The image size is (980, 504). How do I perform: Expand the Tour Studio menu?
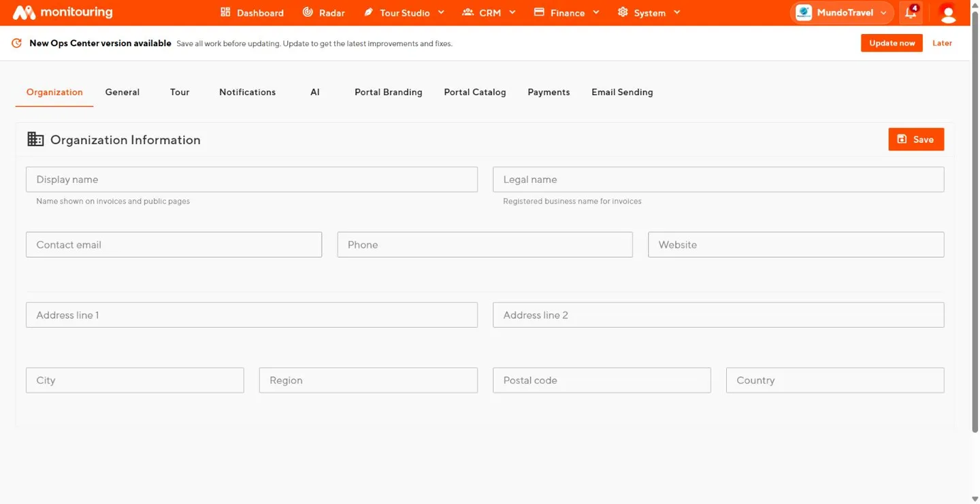point(404,12)
